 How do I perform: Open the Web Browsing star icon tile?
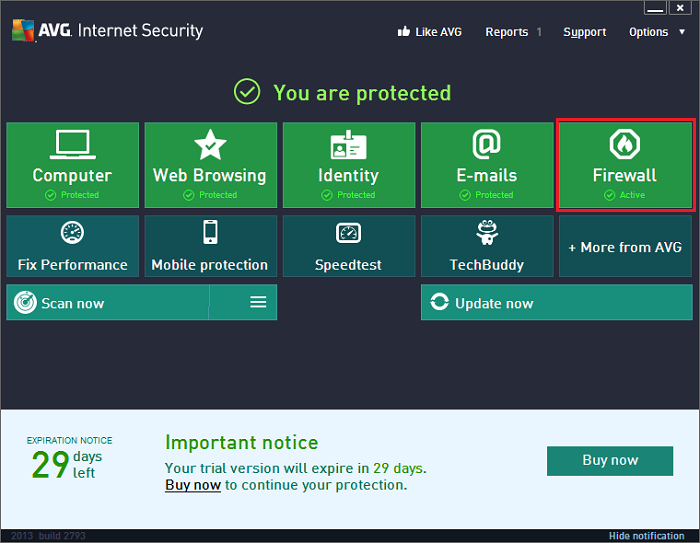(210, 165)
